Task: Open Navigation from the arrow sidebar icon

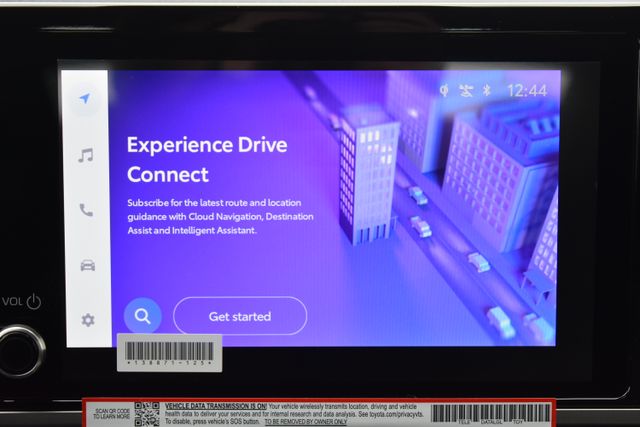Action: (86, 99)
